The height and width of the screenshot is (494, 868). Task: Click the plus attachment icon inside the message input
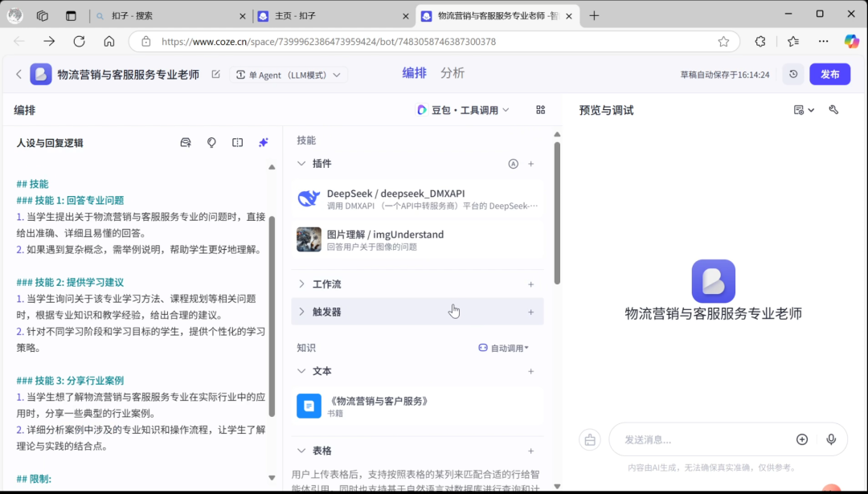[x=802, y=439]
